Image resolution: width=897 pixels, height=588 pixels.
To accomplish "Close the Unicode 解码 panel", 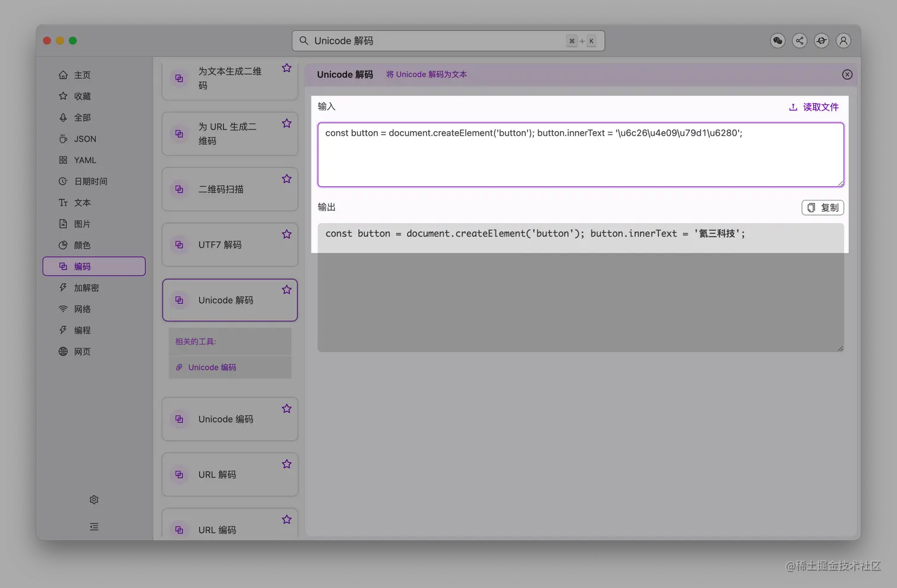I will point(847,75).
